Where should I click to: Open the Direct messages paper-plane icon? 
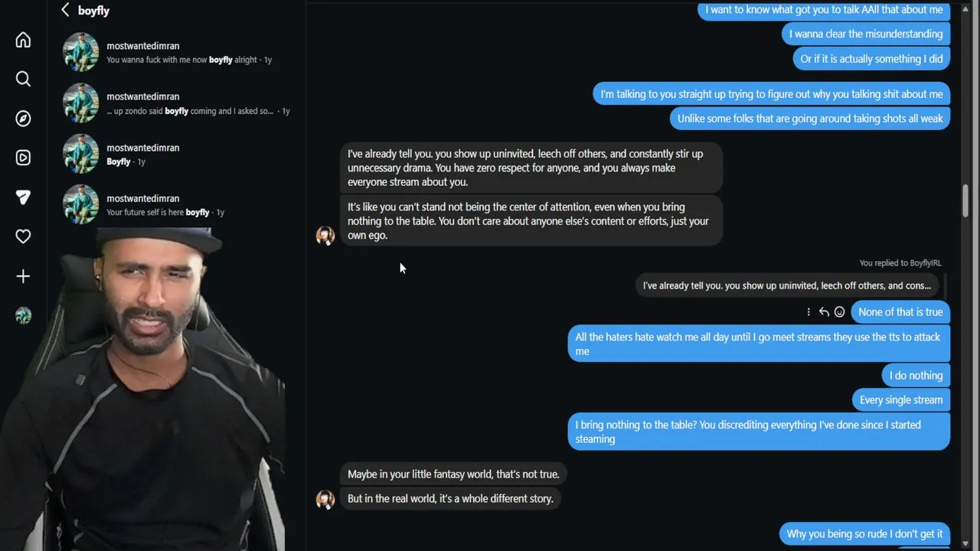click(x=23, y=197)
